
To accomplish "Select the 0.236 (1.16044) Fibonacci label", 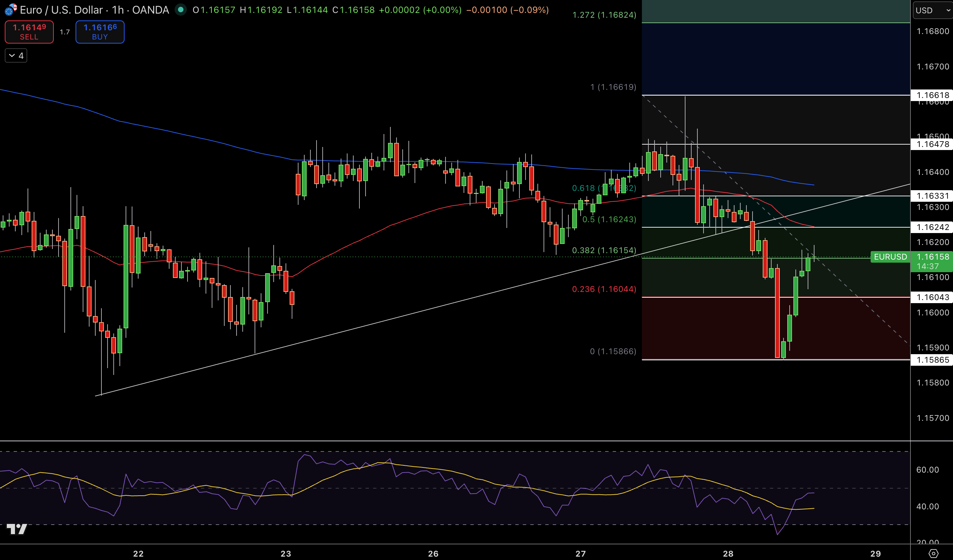I will 604,289.
